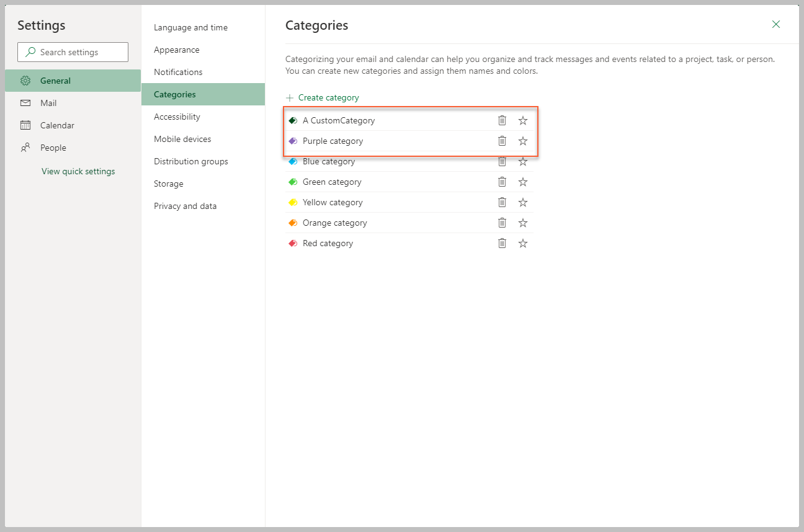
Task: Favorite A CustomCategory using its star
Action: click(522, 120)
